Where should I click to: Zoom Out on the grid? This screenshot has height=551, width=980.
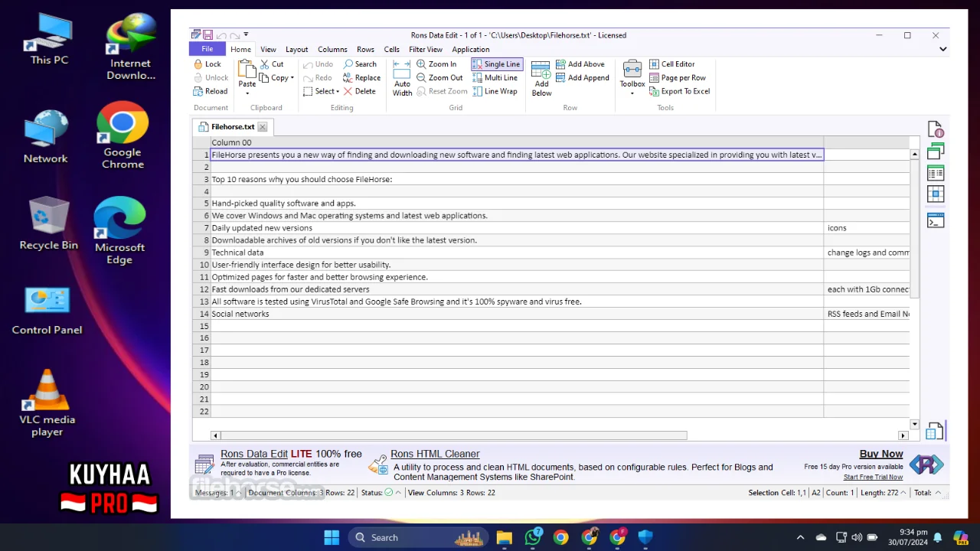pos(439,77)
